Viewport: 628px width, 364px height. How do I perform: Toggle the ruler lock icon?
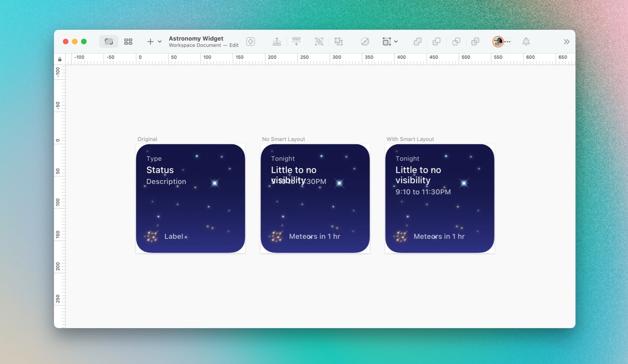point(60,59)
